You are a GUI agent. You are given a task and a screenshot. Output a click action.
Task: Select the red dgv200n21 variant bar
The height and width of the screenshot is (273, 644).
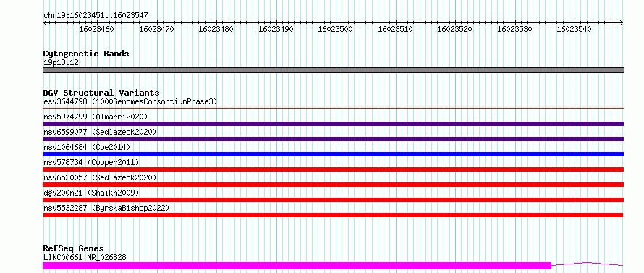click(x=333, y=200)
